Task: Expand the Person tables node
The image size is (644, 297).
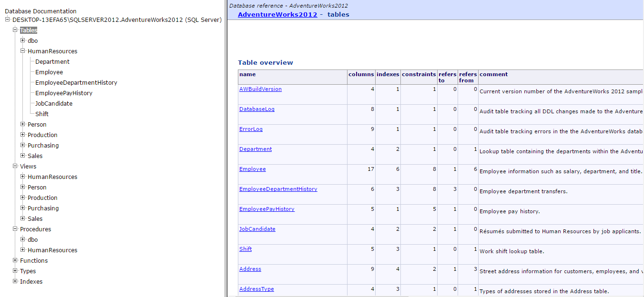Action: pos(23,124)
